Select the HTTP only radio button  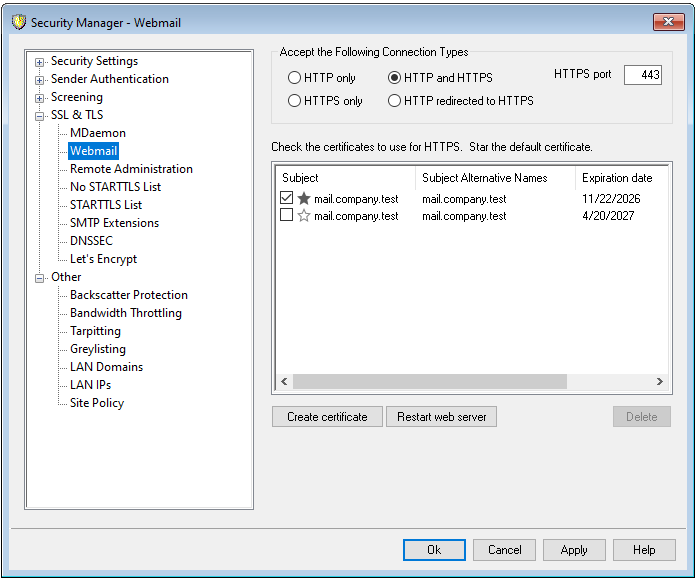point(294,78)
